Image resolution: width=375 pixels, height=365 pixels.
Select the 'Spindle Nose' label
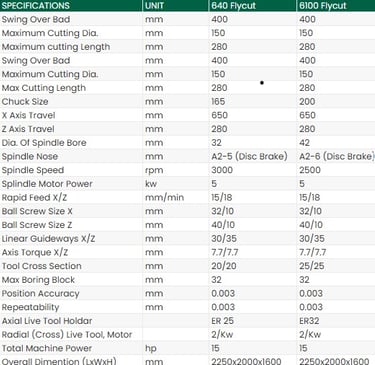pos(30,156)
